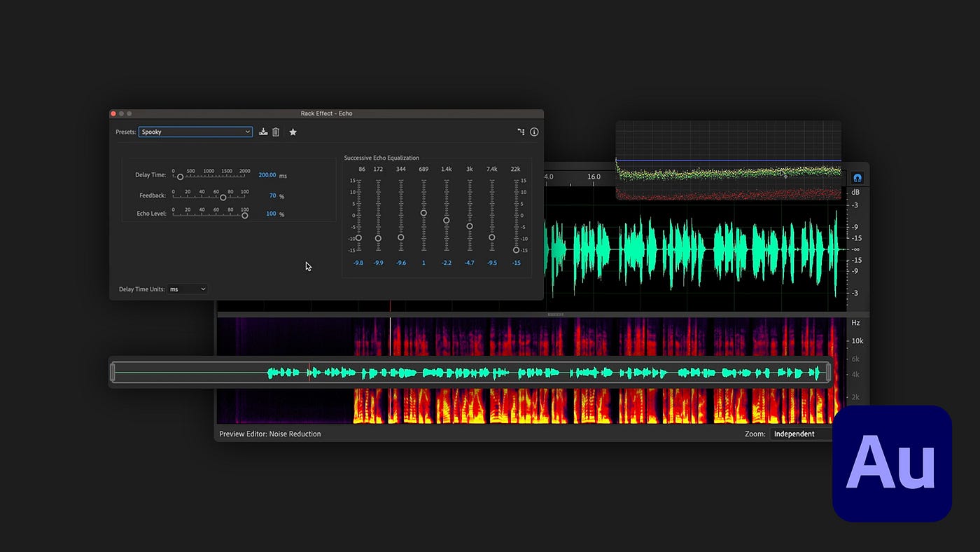This screenshot has height=552, width=980.
Task: Open channel map editor icon in Echo
Action: (521, 132)
